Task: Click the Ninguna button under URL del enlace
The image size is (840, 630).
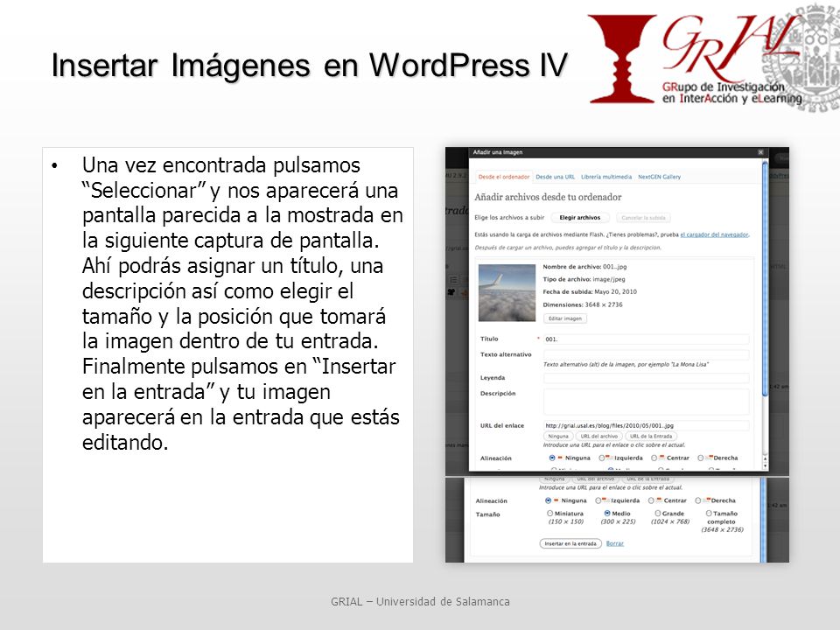Action: (558, 436)
